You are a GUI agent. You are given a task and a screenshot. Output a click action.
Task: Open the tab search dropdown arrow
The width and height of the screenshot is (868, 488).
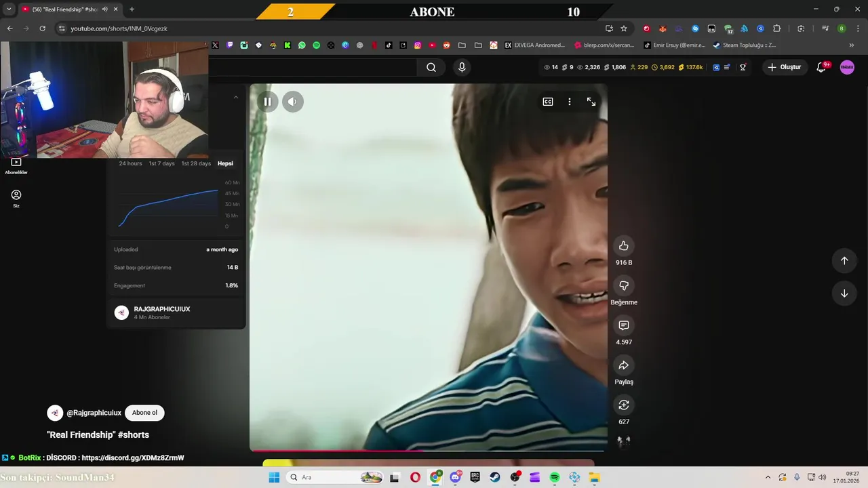click(x=9, y=9)
